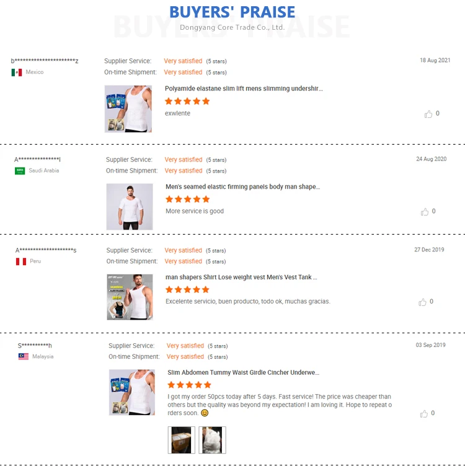
Task: View the white t-shirt model product thumbnail
Action: click(x=130, y=207)
